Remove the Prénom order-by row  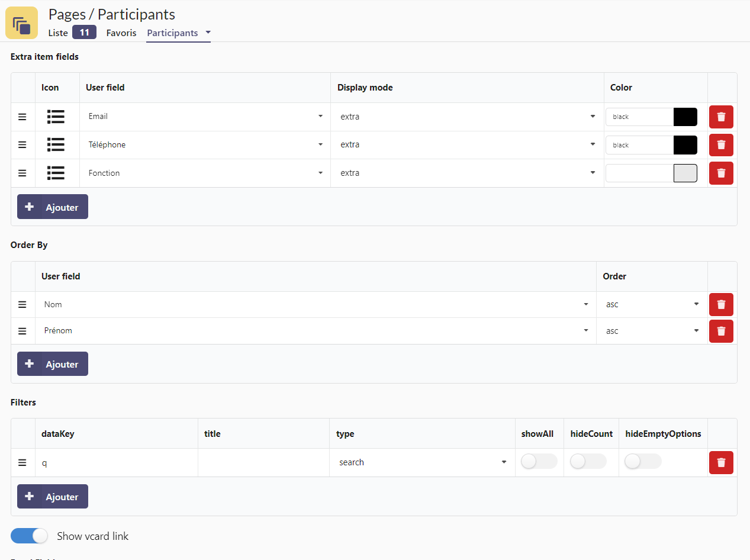[x=721, y=331]
